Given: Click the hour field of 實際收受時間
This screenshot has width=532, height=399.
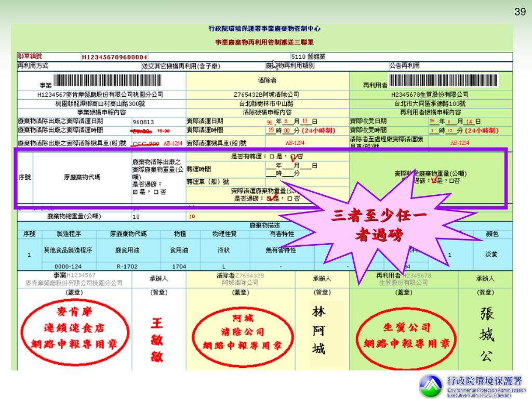Looking at the screenshot, I should point(433,130).
